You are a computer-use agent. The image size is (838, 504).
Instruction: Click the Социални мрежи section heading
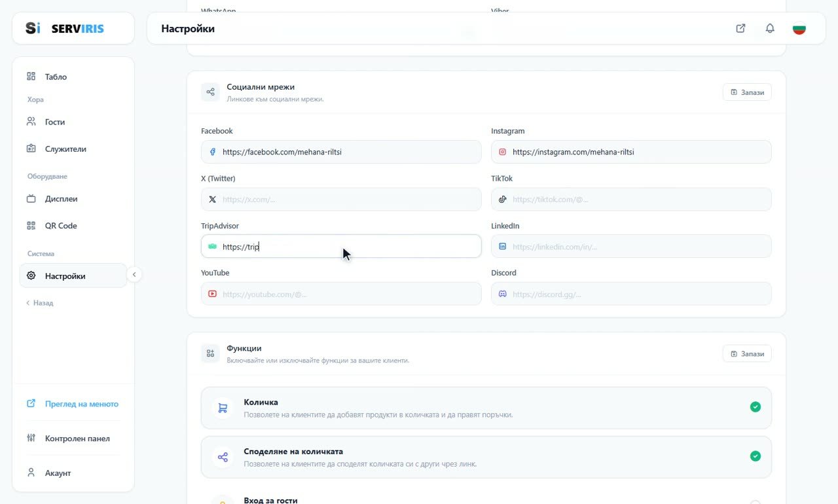click(x=261, y=86)
